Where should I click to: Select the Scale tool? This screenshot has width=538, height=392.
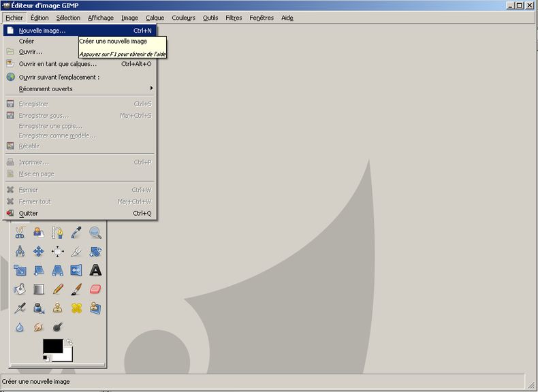coord(20,270)
